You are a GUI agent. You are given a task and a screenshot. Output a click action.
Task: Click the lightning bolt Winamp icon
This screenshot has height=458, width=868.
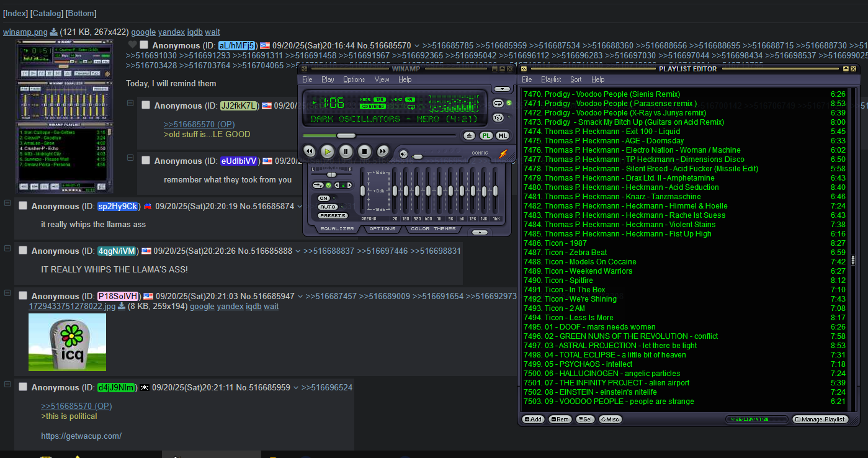tap(503, 154)
